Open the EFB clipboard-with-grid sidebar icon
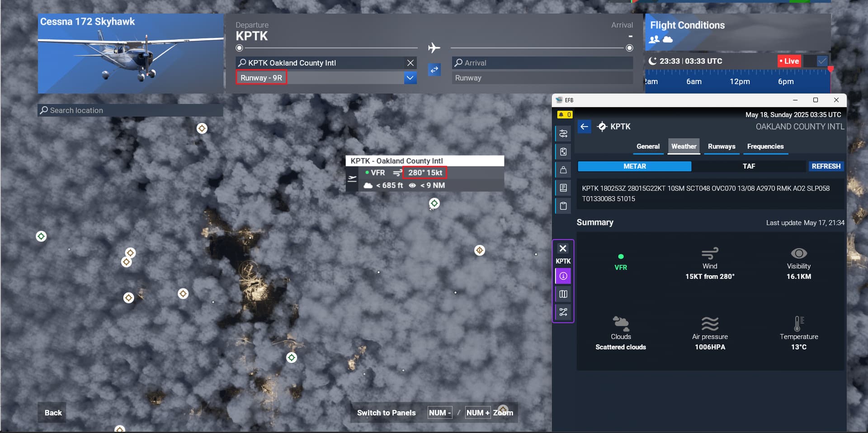 point(563,152)
